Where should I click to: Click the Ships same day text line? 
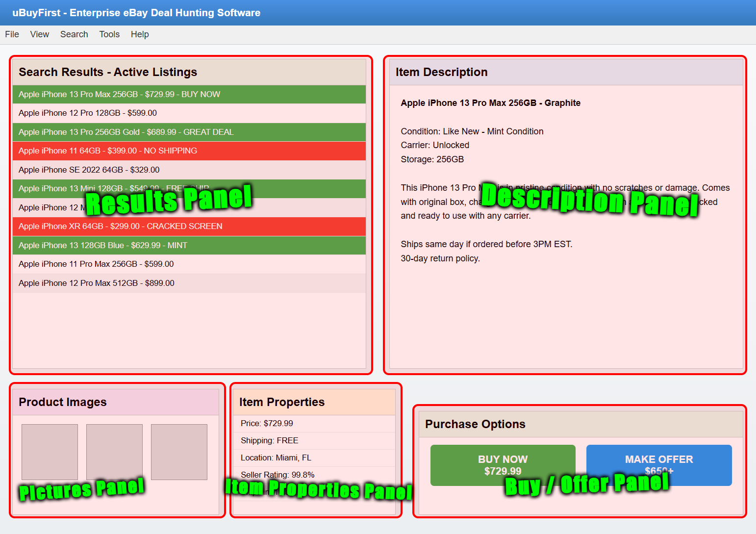coord(486,244)
